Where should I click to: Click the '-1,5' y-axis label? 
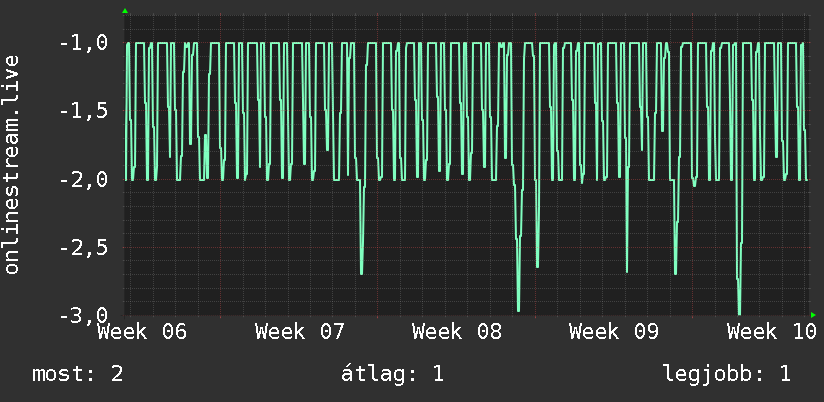pos(84,111)
